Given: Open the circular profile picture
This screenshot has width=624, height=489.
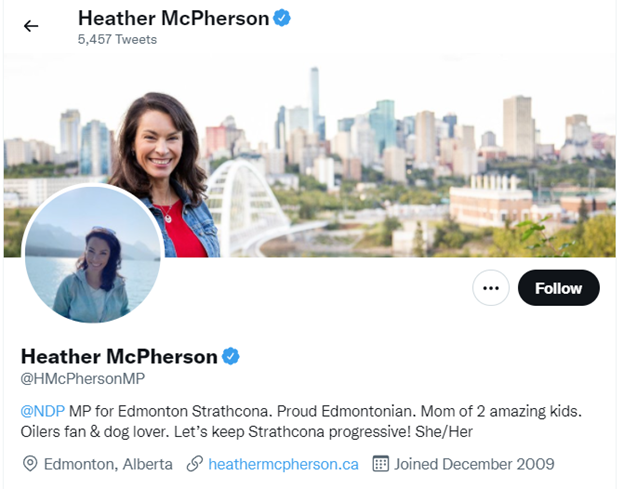Looking at the screenshot, I should [x=93, y=254].
